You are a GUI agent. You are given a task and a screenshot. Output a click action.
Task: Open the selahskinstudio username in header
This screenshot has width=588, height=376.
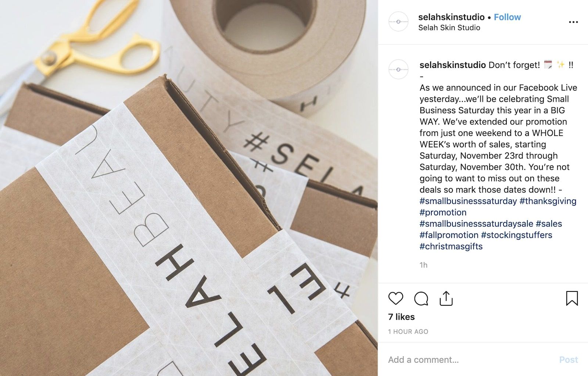coord(451,17)
